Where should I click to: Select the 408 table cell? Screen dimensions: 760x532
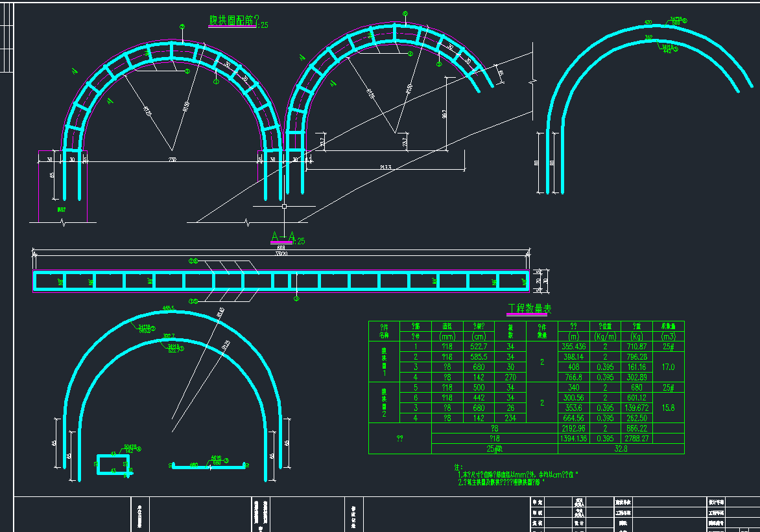coord(573,367)
